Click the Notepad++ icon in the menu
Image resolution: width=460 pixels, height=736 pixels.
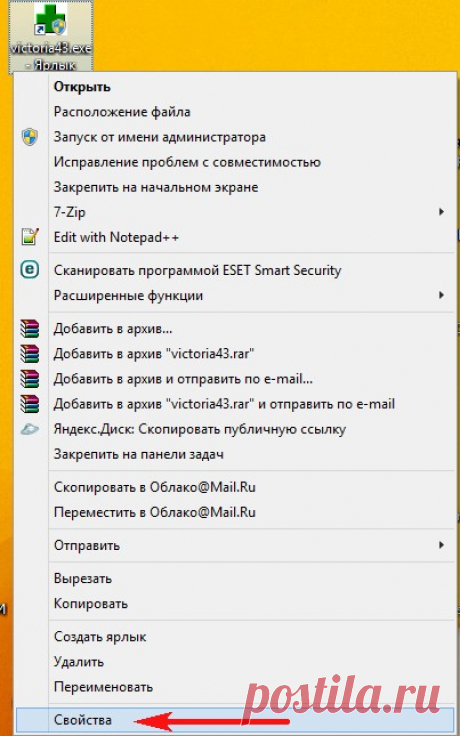tap(30, 237)
